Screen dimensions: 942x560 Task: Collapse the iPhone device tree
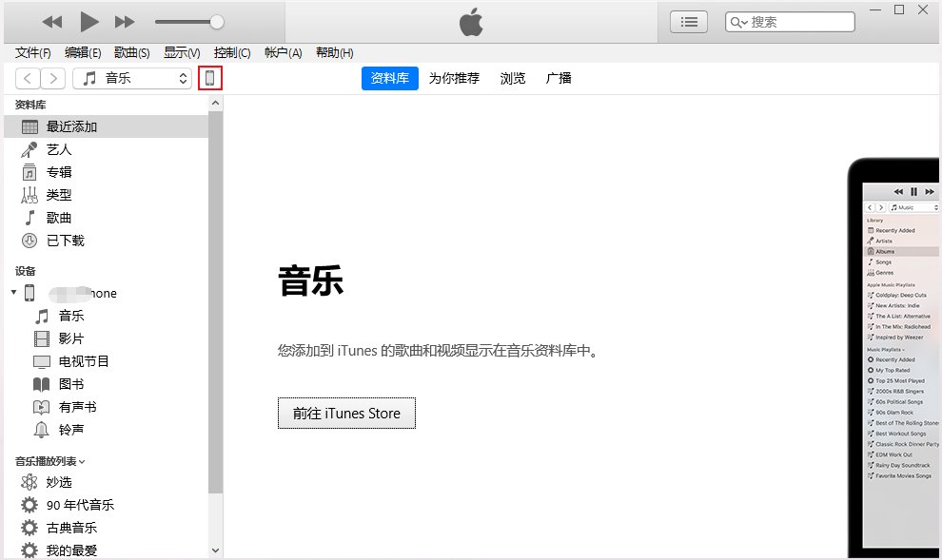[14, 292]
